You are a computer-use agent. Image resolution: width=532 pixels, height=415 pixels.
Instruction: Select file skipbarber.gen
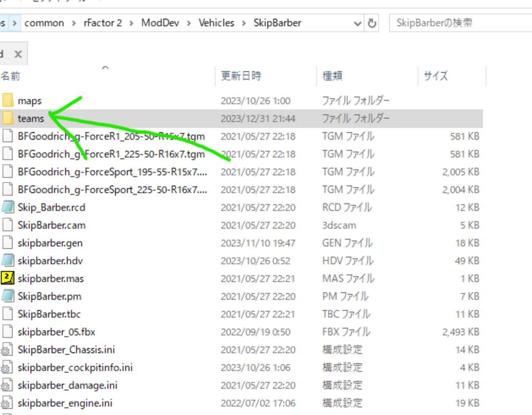click(50, 243)
